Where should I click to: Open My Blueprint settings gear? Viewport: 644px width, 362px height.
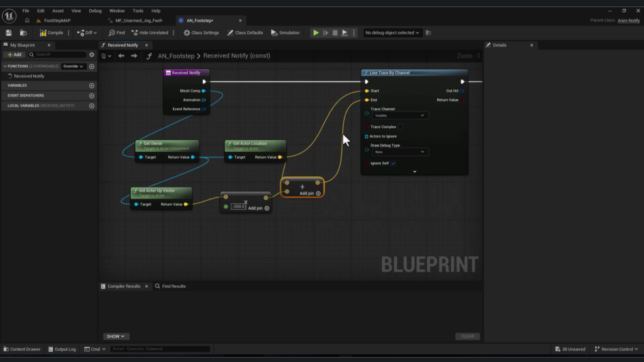[x=92, y=54]
